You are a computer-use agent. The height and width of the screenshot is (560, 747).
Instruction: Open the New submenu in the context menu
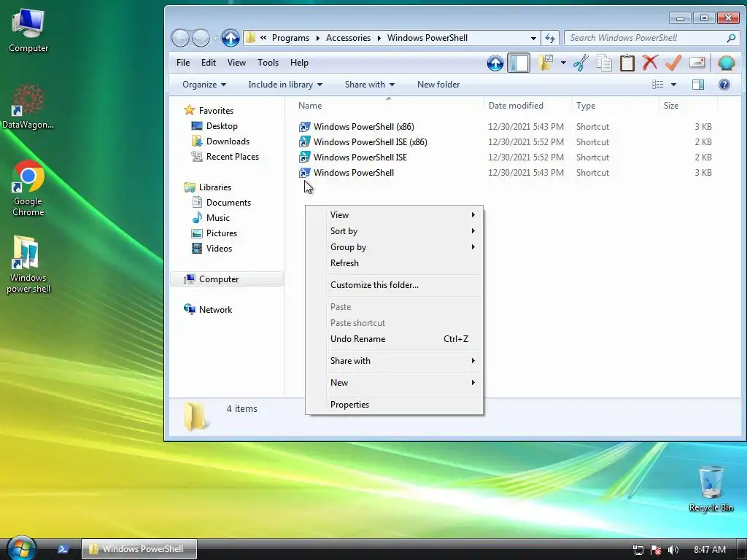click(395, 382)
